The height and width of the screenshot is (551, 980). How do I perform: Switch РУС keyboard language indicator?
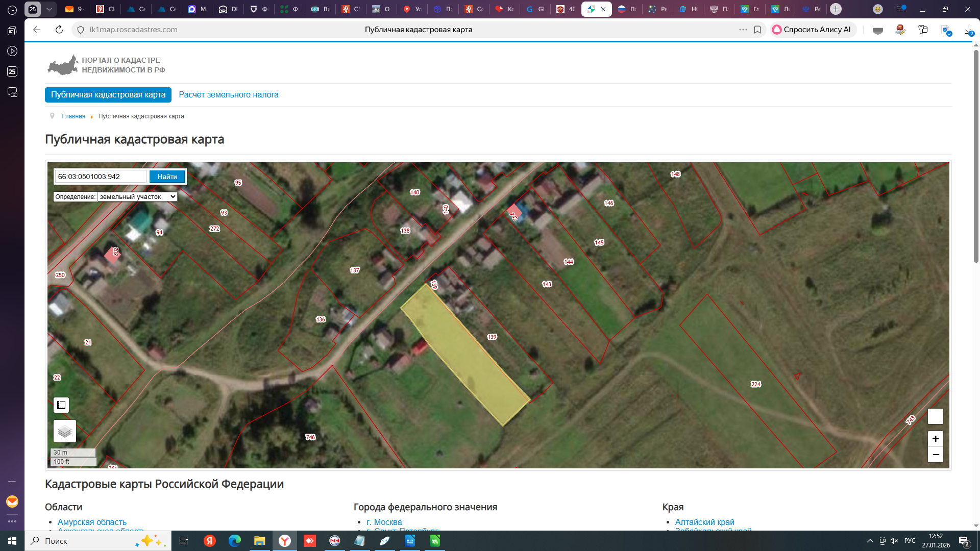click(x=910, y=541)
